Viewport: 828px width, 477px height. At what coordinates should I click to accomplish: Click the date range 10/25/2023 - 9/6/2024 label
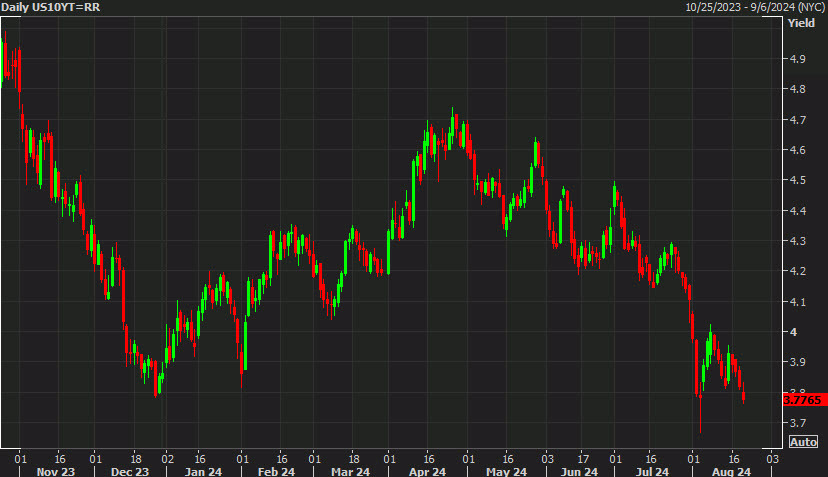(x=755, y=7)
